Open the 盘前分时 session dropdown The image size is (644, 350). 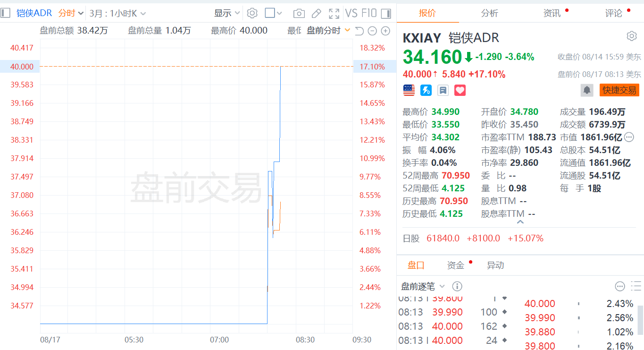point(328,31)
